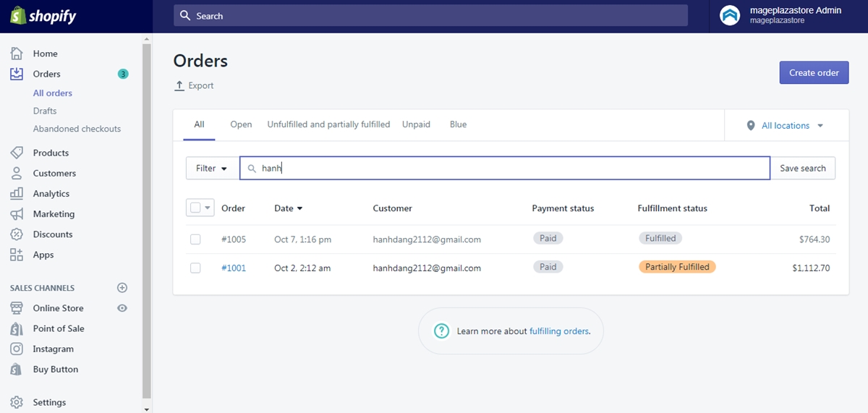Check the box for order #1001
This screenshot has height=413, width=868.
(x=195, y=268)
